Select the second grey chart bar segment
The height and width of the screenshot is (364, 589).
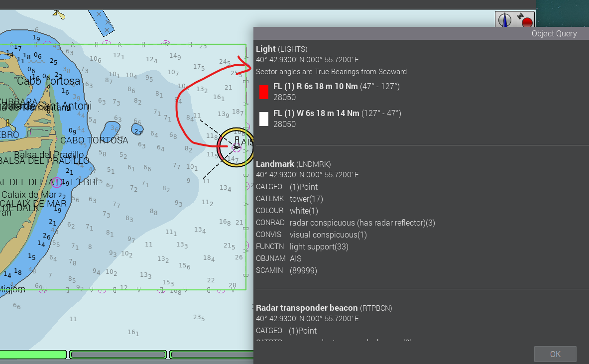118,354
